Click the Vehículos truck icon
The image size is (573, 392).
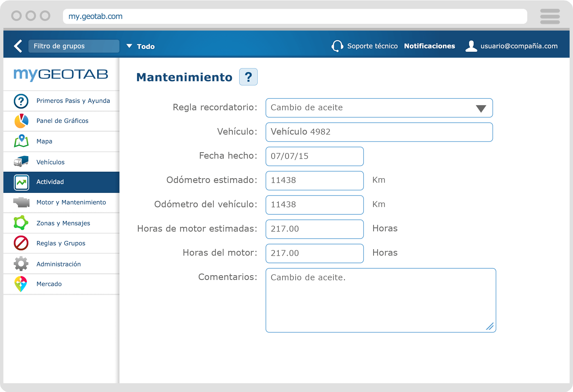21,161
